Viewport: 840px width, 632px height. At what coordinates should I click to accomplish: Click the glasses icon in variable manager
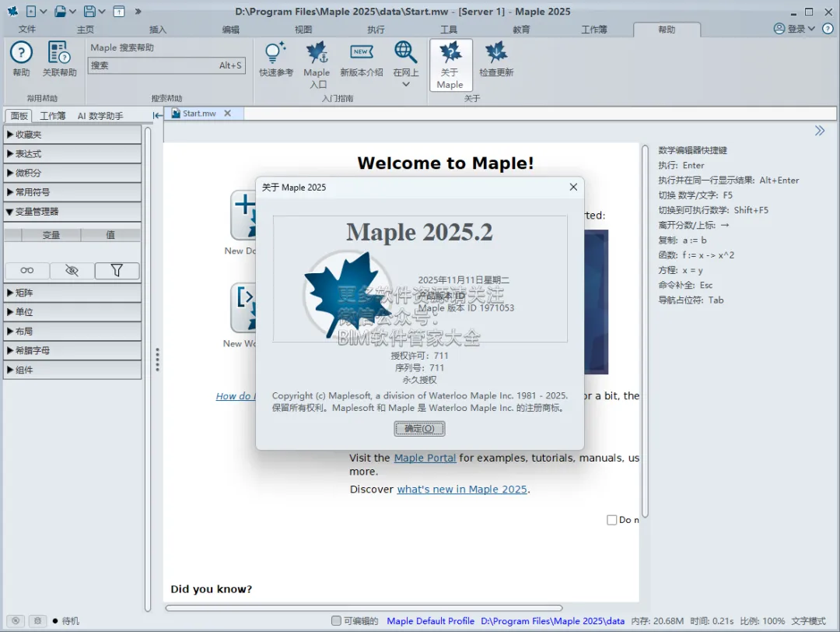tap(26, 271)
